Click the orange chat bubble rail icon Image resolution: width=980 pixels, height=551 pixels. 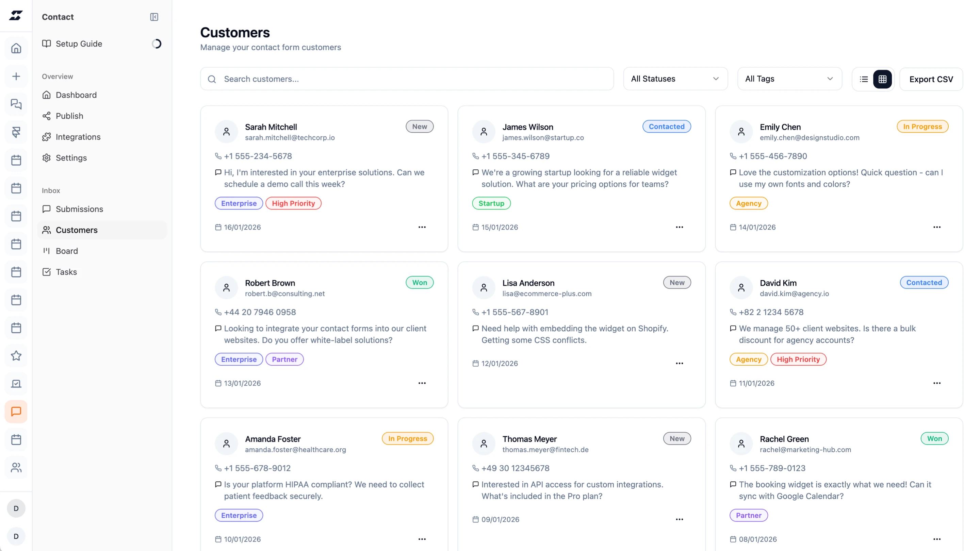[x=16, y=412]
